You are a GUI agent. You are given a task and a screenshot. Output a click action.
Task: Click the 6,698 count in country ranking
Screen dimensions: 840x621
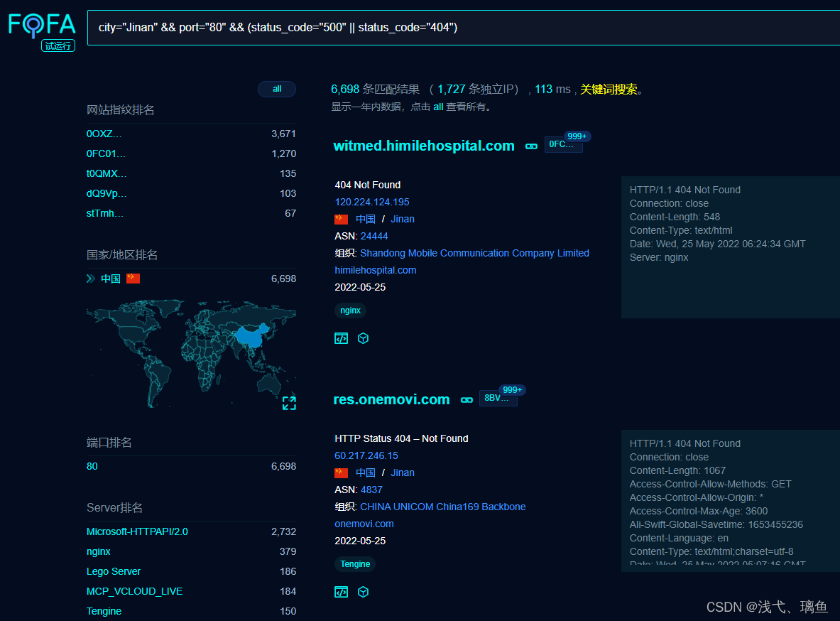pyautogui.click(x=283, y=279)
